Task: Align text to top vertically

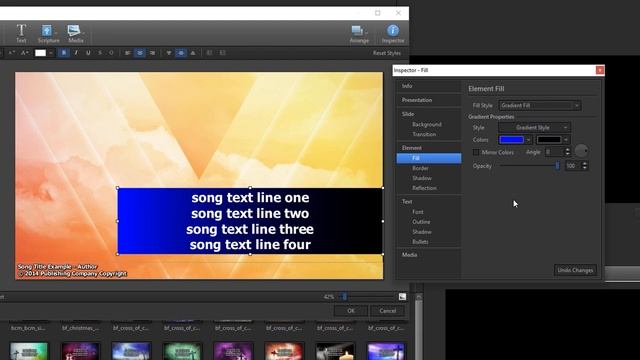Action: 169,53
